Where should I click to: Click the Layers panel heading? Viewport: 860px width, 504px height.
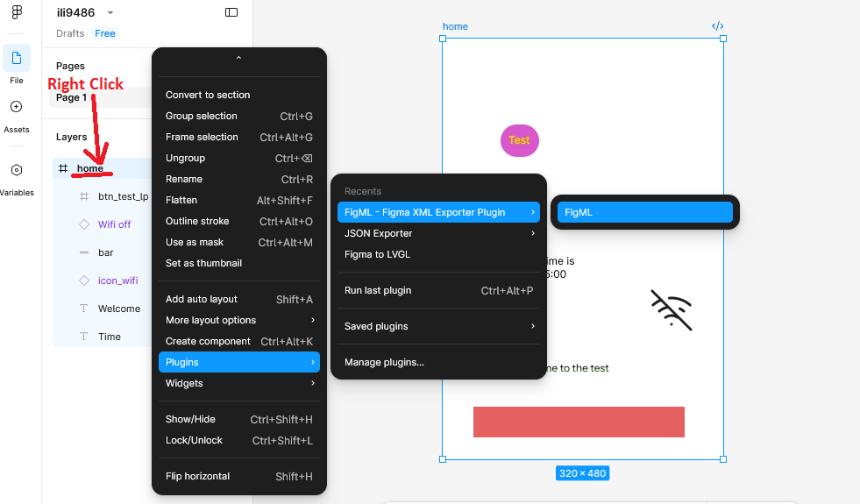tap(71, 137)
